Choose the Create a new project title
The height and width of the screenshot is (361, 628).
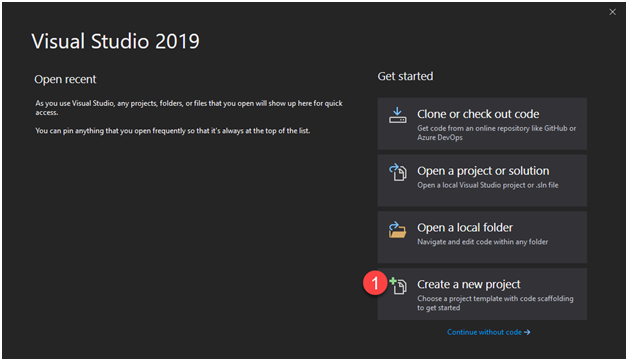pyautogui.click(x=469, y=284)
